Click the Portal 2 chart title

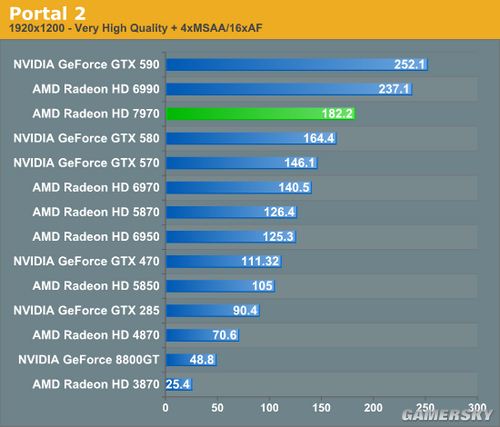pyautogui.click(x=47, y=13)
